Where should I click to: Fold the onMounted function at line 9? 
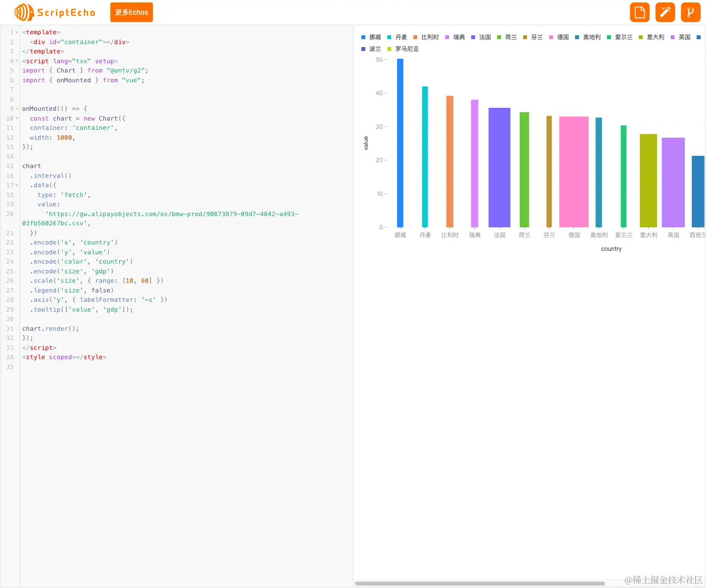pyautogui.click(x=17, y=109)
